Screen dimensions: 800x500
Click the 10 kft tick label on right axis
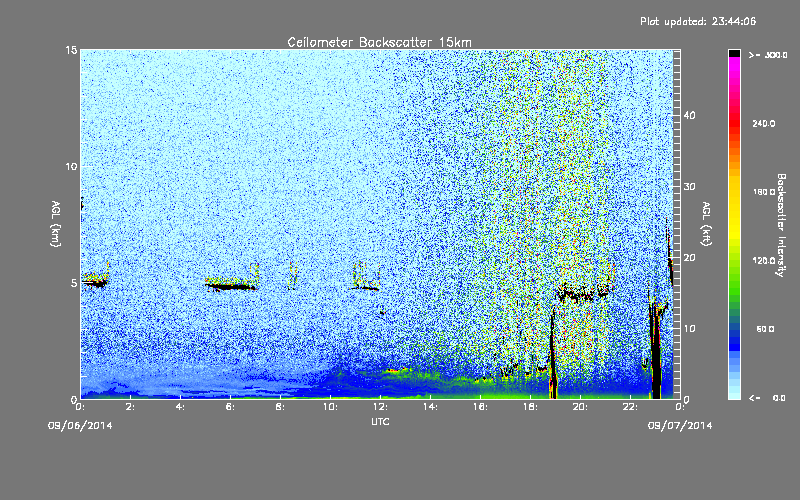689,329
